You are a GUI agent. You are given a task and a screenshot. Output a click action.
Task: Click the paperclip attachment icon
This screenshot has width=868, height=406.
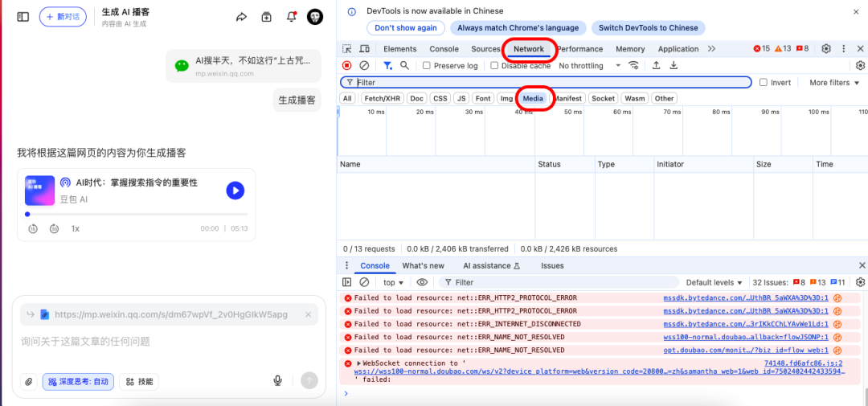29,382
